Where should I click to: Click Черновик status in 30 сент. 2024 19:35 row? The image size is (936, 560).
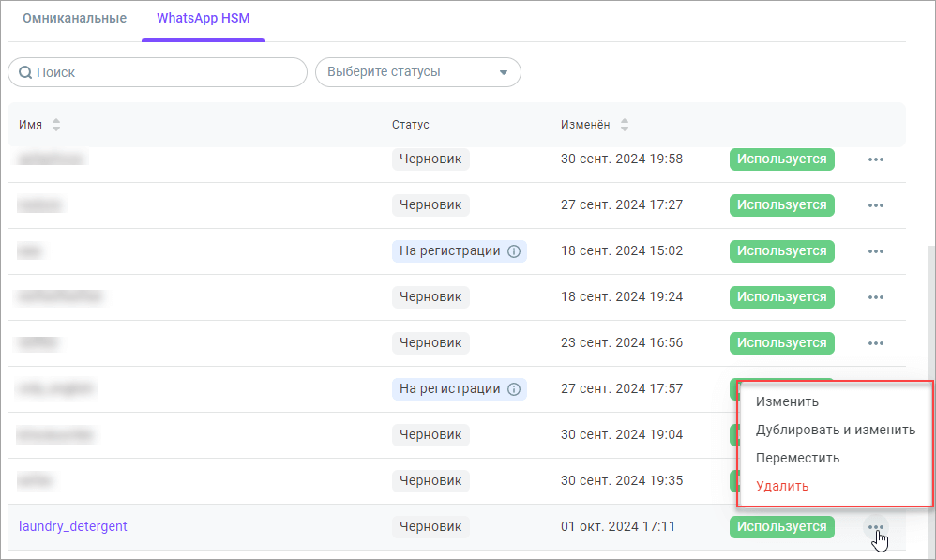point(430,481)
